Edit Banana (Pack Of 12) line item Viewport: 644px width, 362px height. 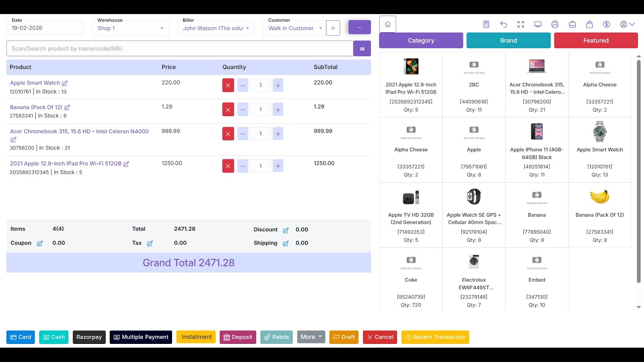tap(67, 107)
